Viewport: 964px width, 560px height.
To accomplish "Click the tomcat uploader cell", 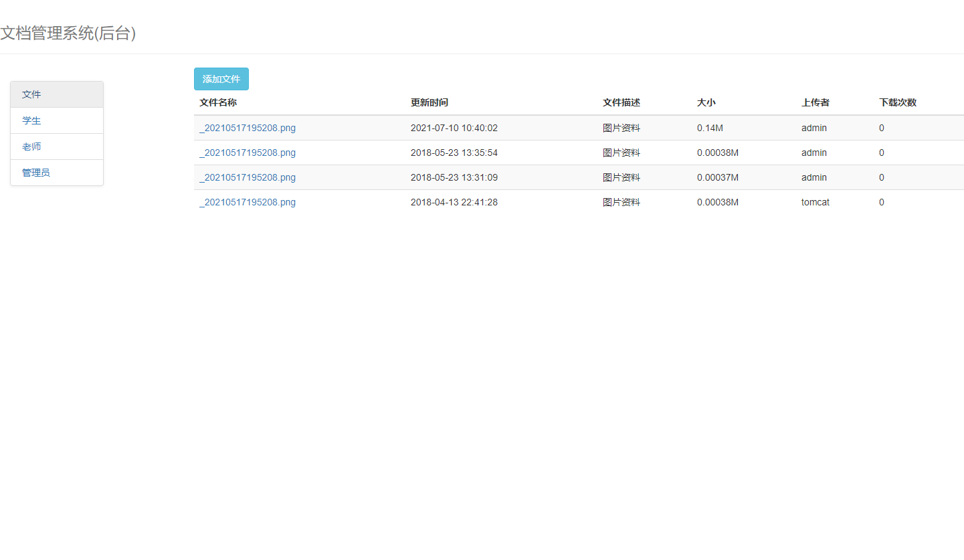I will (815, 202).
